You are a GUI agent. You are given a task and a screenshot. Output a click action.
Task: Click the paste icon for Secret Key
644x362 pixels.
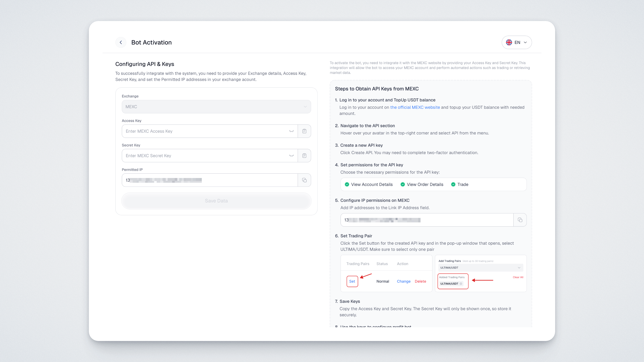[304, 156]
